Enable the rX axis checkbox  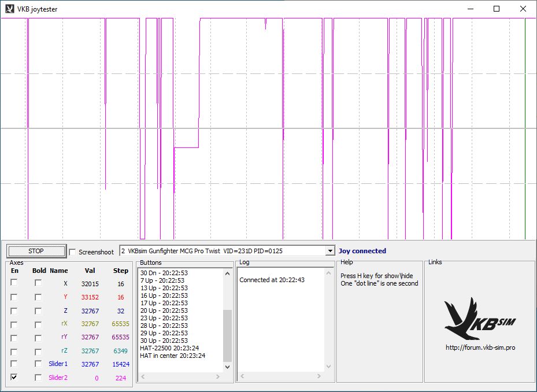tap(14, 324)
